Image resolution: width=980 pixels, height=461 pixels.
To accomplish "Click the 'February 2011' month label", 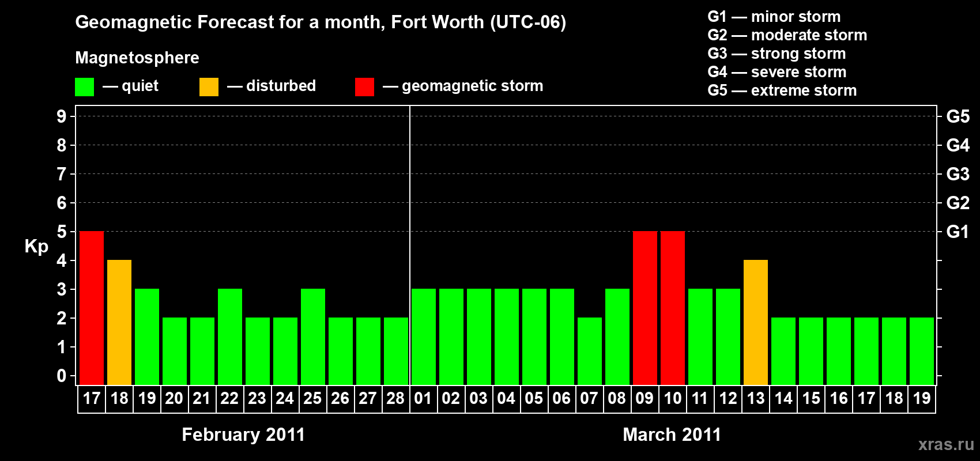I will pyautogui.click(x=243, y=434).
